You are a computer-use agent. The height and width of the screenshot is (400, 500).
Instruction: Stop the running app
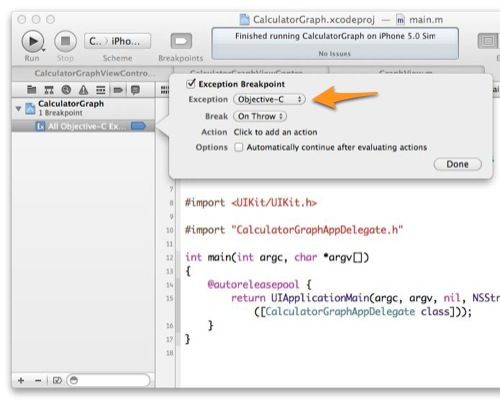(x=65, y=41)
